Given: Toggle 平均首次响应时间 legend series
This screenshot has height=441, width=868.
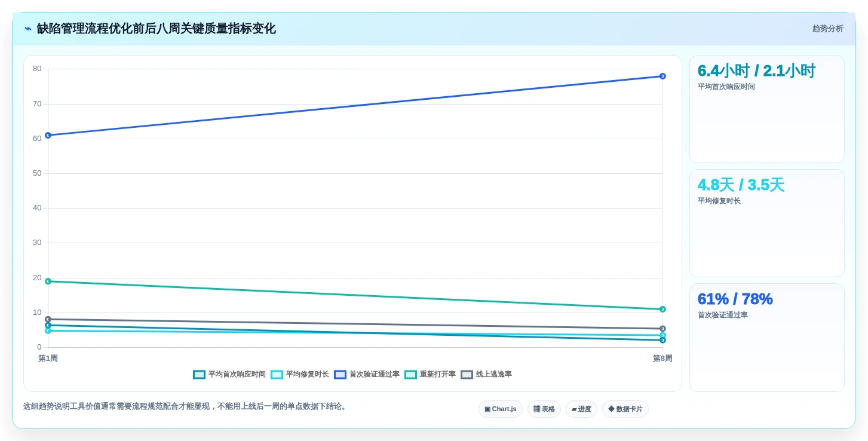Looking at the screenshot, I should [x=229, y=375].
